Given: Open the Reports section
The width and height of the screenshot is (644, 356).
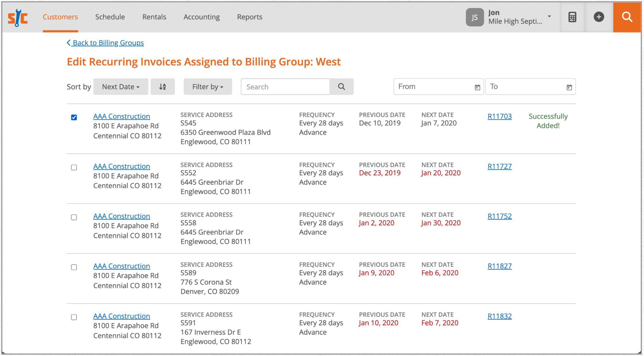Looking at the screenshot, I should pos(249,17).
